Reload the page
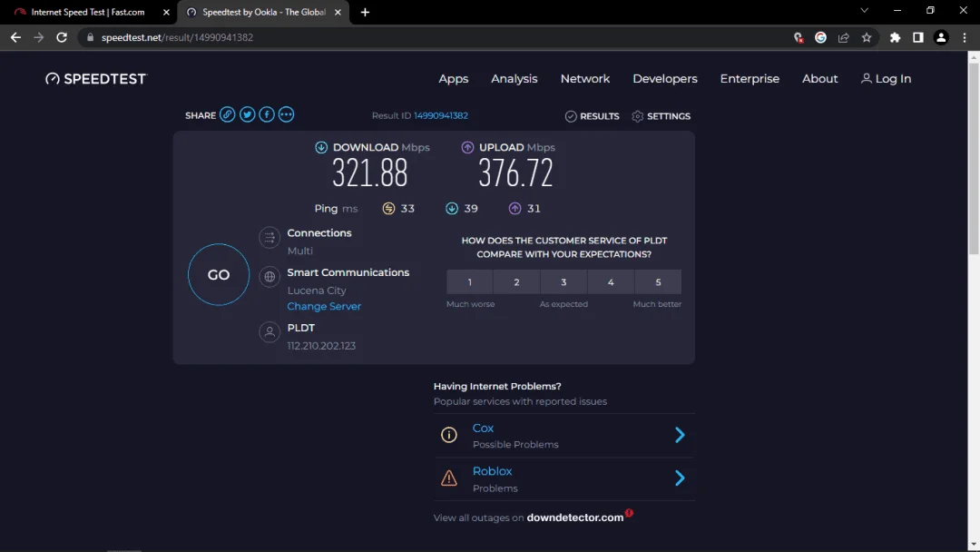The image size is (980, 552). [62, 37]
